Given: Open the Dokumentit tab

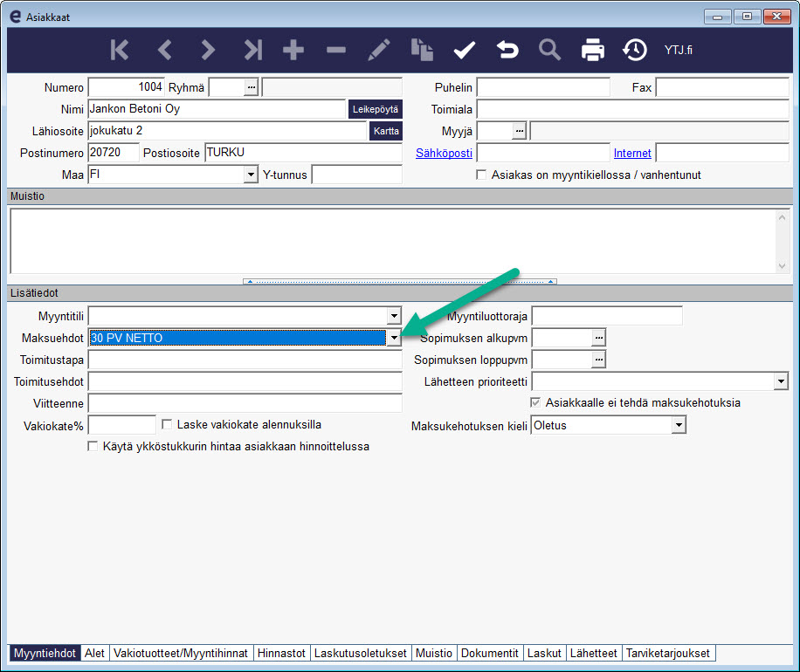Looking at the screenshot, I should (489, 653).
